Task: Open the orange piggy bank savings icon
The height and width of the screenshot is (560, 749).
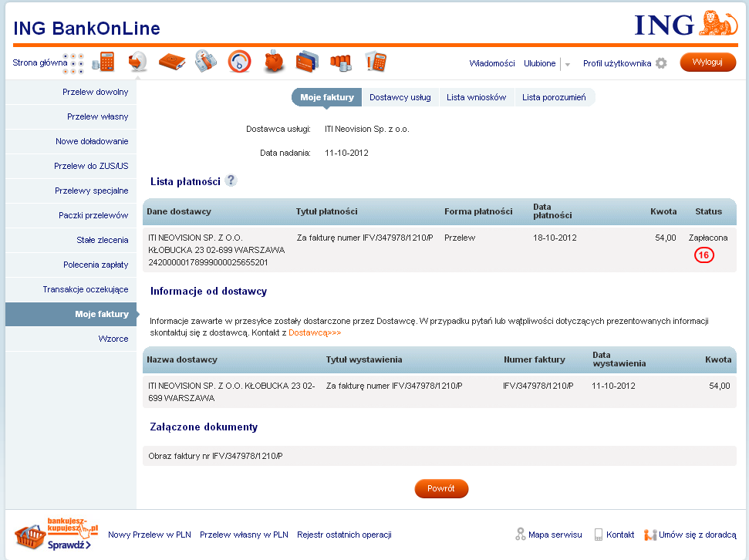Action: (x=274, y=62)
